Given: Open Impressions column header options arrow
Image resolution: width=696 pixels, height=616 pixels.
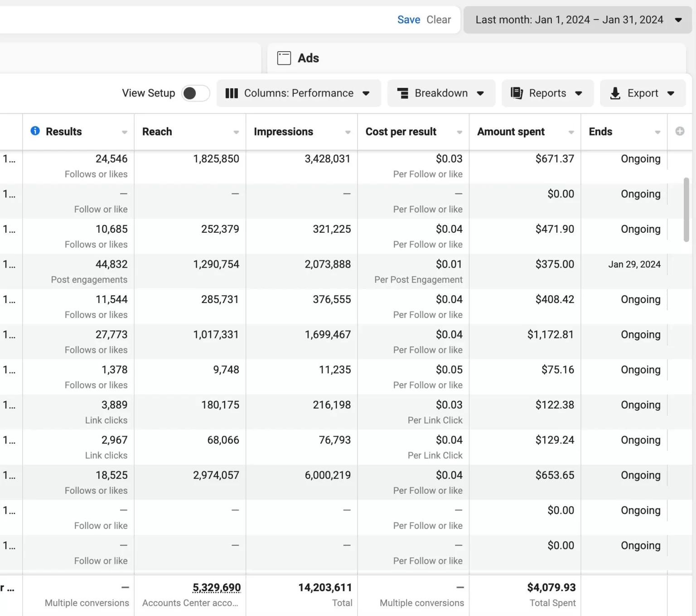Looking at the screenshot, I should tap(348, 132).
